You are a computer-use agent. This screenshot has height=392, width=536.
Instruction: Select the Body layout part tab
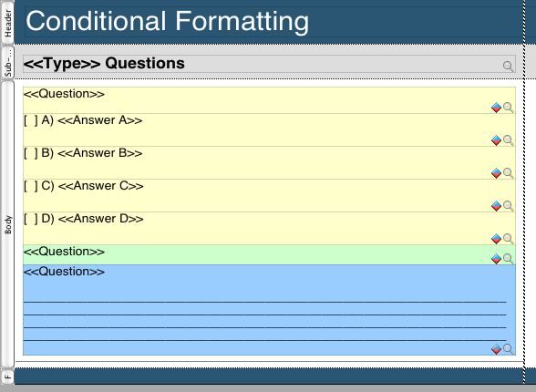(x=7, y=224)
